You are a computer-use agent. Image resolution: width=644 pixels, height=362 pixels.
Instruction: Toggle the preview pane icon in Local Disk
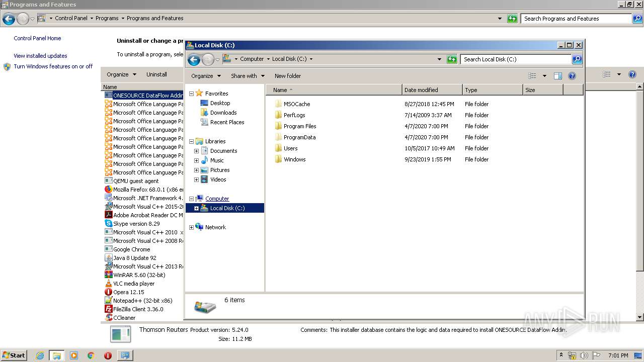(x=557, y=76)
